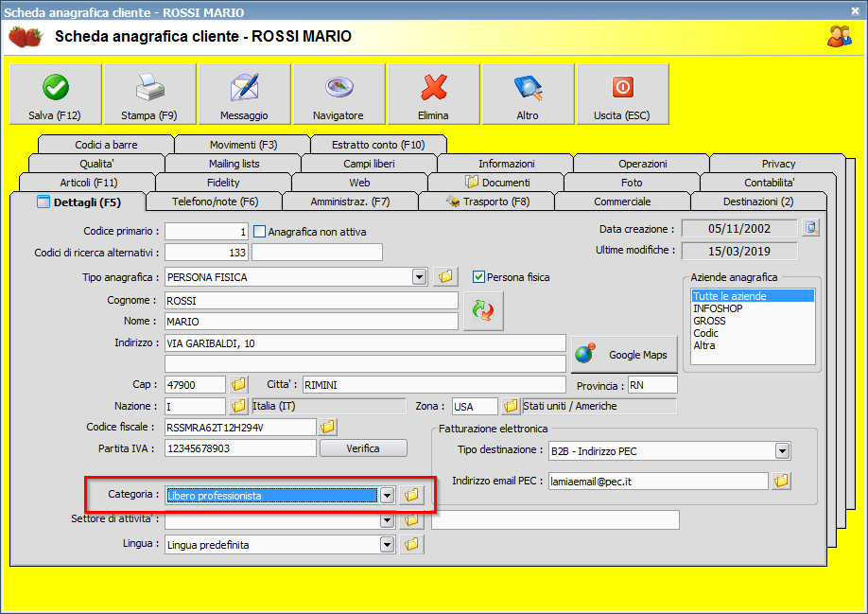Switch to the Telefono/note (F6) tab
The image size is (868, 614).
(215, 202)
